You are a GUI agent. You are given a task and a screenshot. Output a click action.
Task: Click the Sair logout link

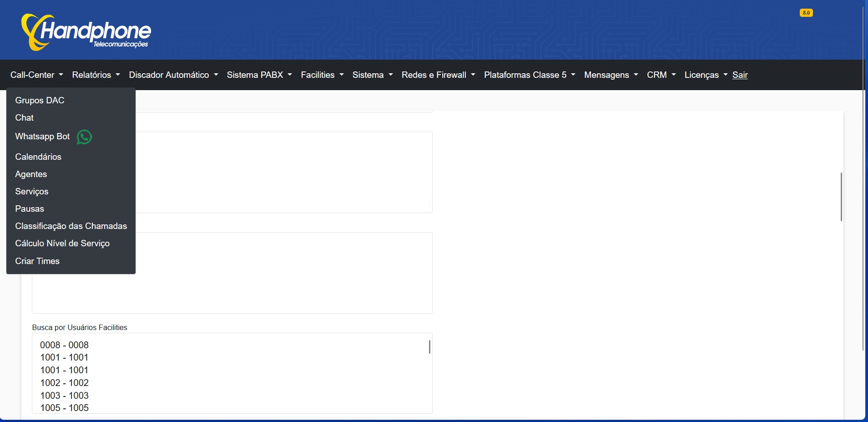[740, 75]
